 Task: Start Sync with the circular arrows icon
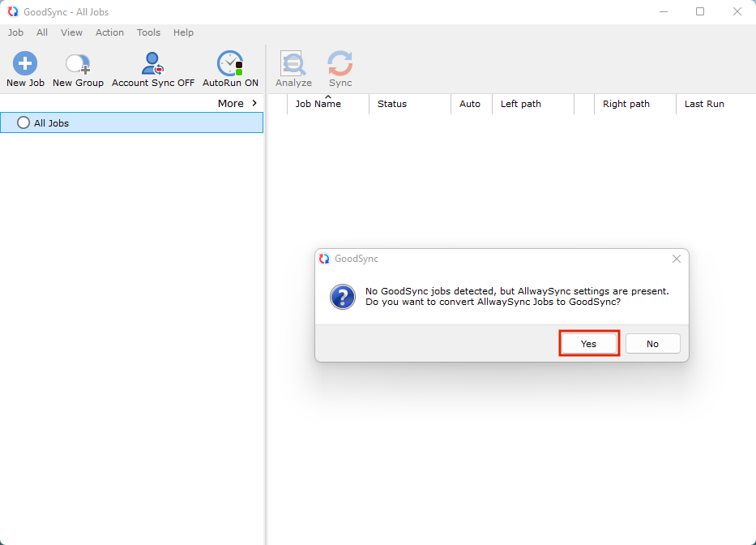340,68
